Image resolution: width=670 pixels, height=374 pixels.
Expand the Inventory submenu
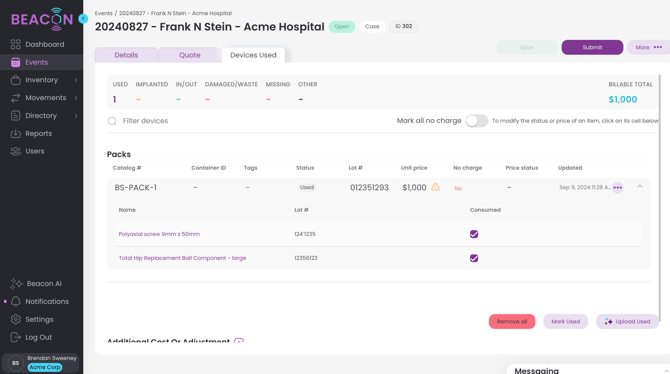click(x=76, y=80)
